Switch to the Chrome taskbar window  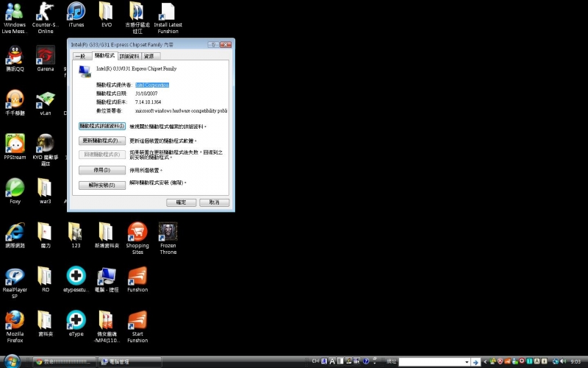coord(65,362)
